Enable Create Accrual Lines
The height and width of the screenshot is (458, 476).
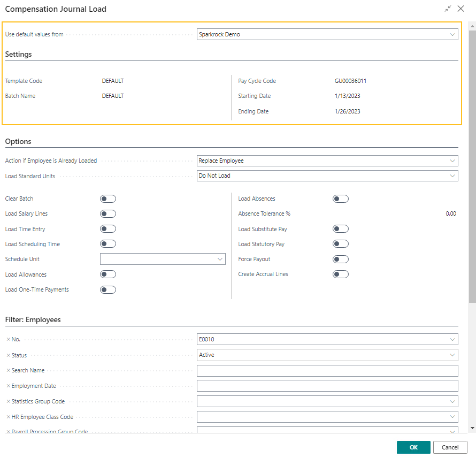(340, 274)
